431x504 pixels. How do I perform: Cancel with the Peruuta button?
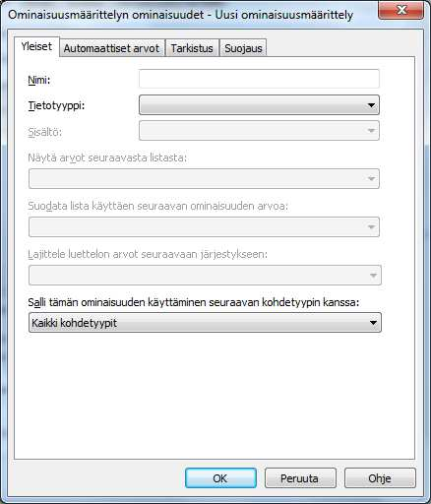[x=300, y=478]
